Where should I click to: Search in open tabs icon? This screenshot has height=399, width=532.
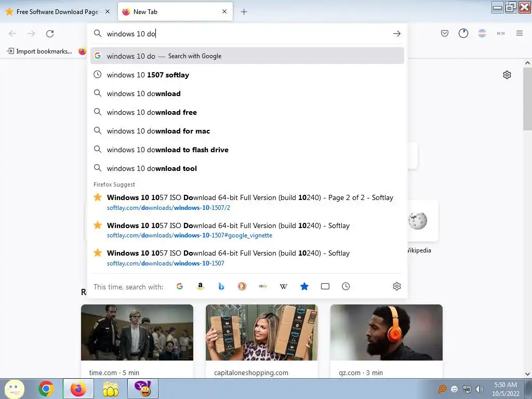(325, 286)
